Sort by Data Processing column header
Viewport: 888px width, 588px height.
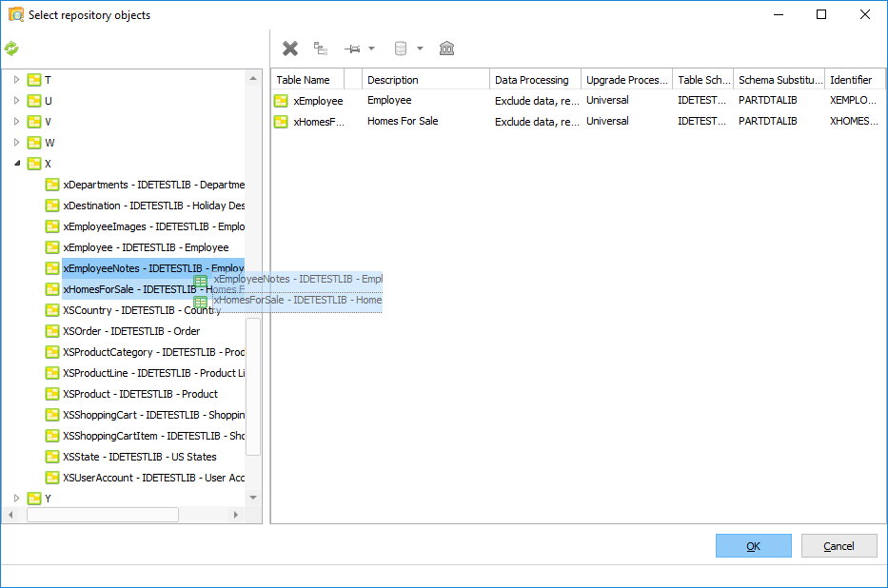(535, 80)
